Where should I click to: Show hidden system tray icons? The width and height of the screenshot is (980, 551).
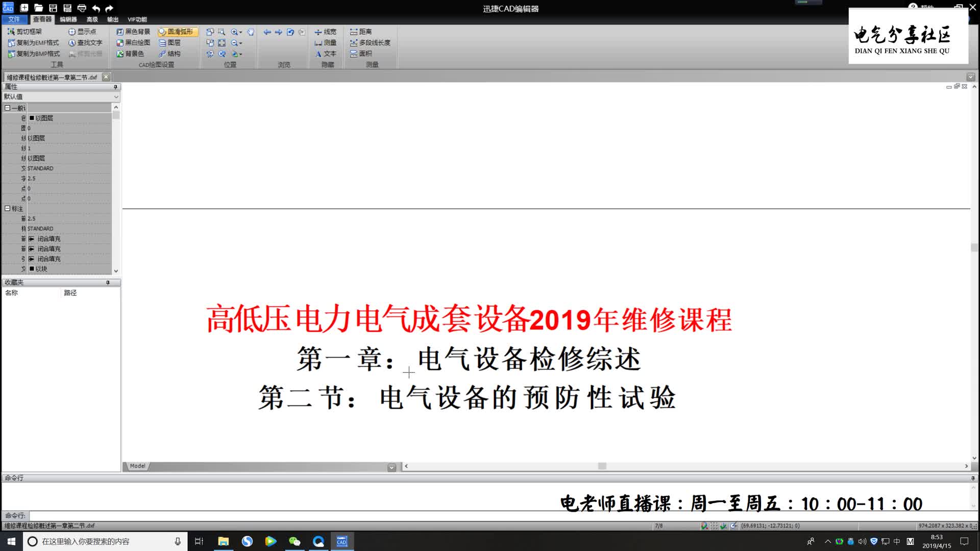coord(828,541)
